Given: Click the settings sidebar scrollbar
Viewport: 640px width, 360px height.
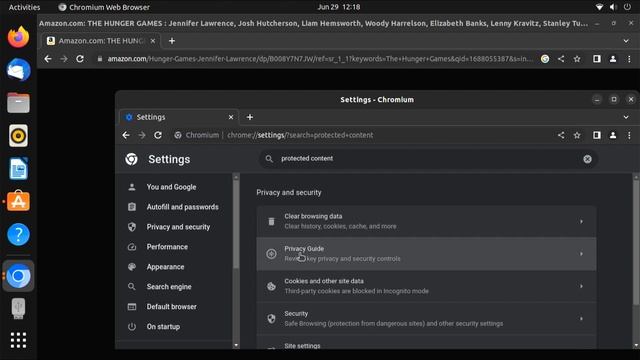Looking at the screenshot, I should click(x=236, y=224).
